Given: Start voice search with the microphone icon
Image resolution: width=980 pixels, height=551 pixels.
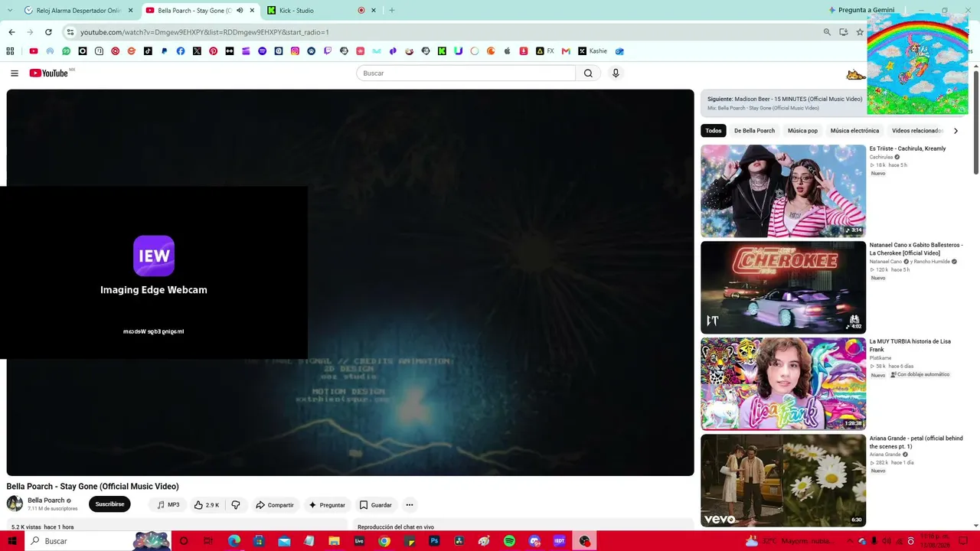Looking at the screenshot, I should click(x=616, y=73).
